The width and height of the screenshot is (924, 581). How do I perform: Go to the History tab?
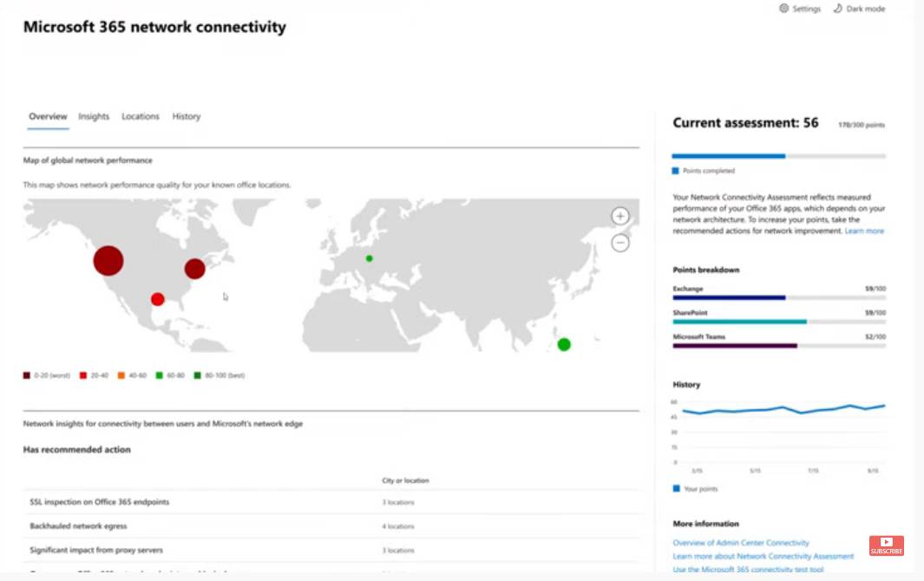186,116
